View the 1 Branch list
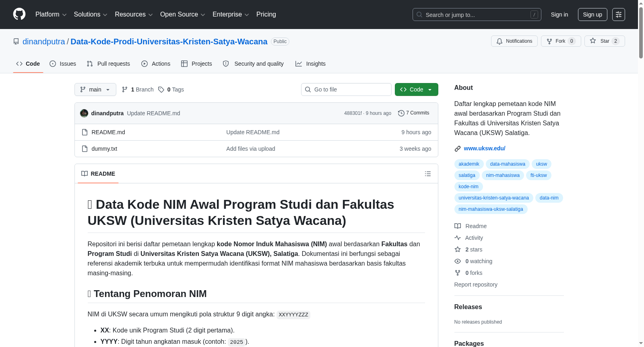The image size is (644, 347). 138,89
